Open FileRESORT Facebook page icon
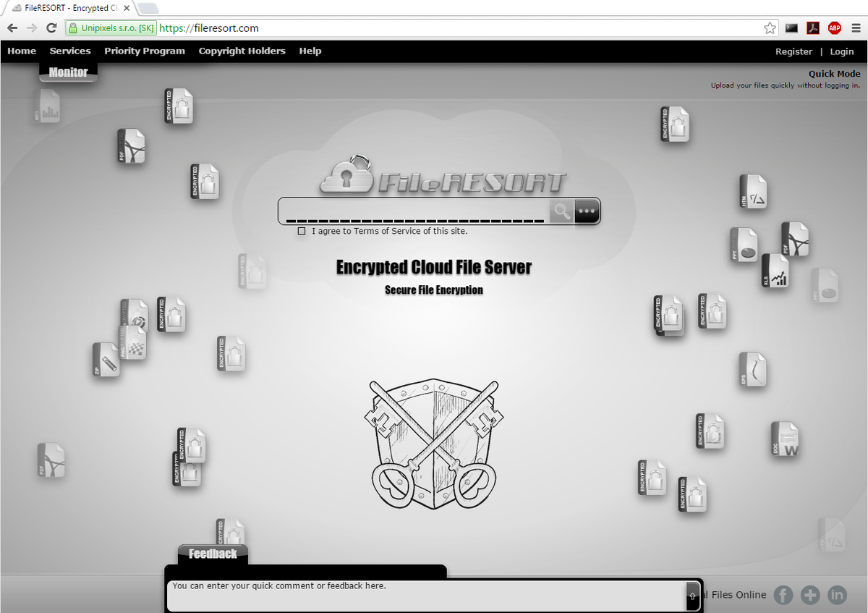The image size is (868, 613). pyautogui.click(x=783, y=595)
